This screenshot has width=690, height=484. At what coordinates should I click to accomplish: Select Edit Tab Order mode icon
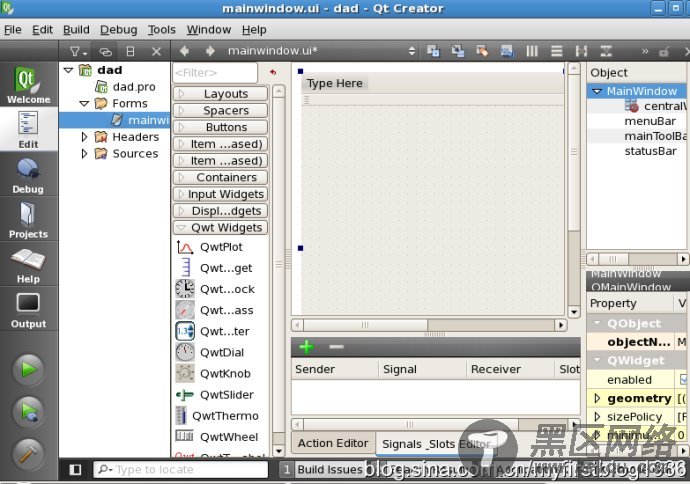click(507, 51)
